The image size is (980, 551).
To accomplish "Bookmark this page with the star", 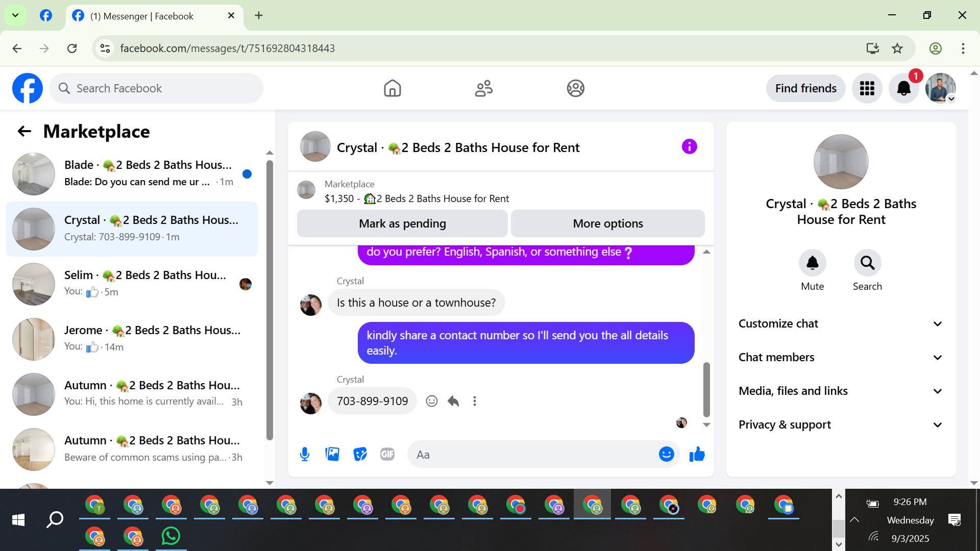I will [897, 48].
